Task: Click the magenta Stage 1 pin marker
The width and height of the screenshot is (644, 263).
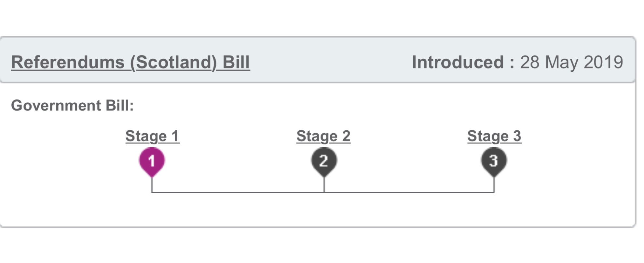Action: coord(152,161)
